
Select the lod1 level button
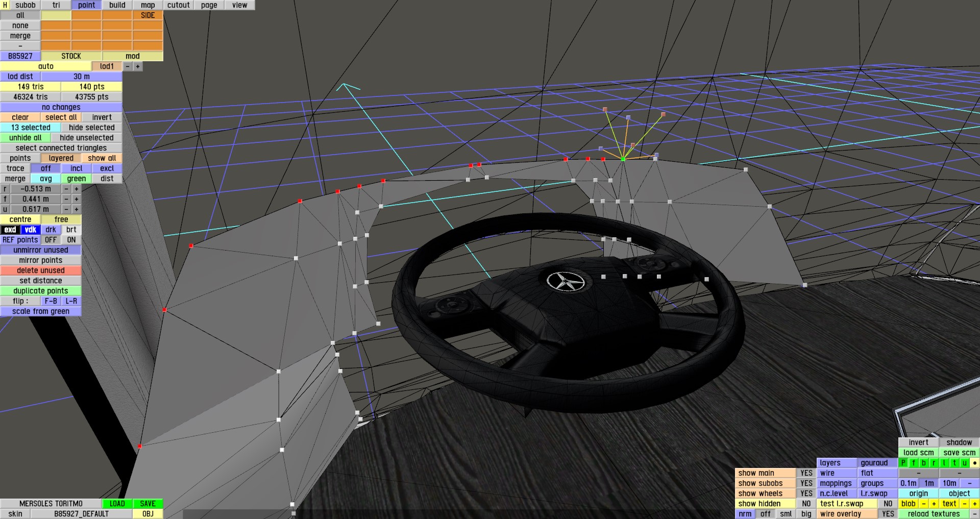pos(107,66)
